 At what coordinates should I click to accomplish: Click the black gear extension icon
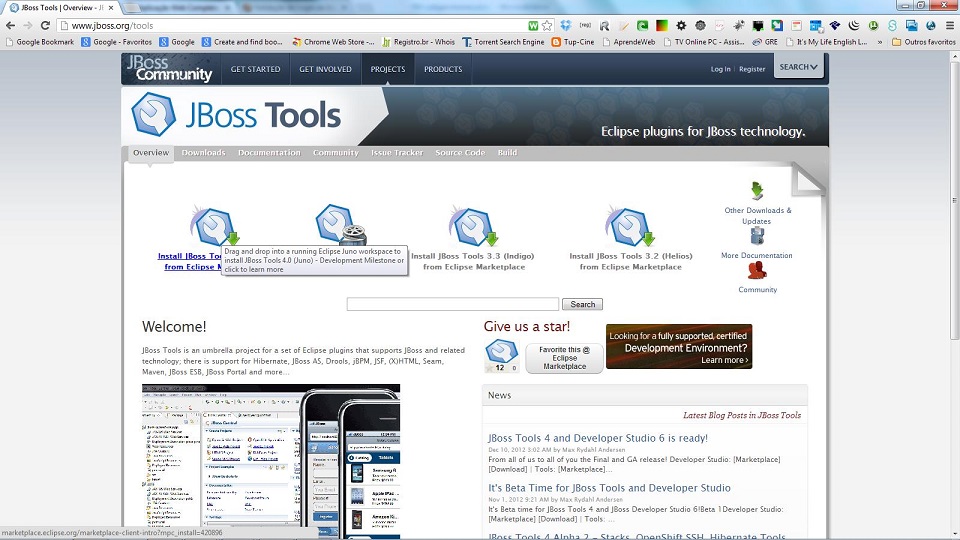(x=681, y=26)
